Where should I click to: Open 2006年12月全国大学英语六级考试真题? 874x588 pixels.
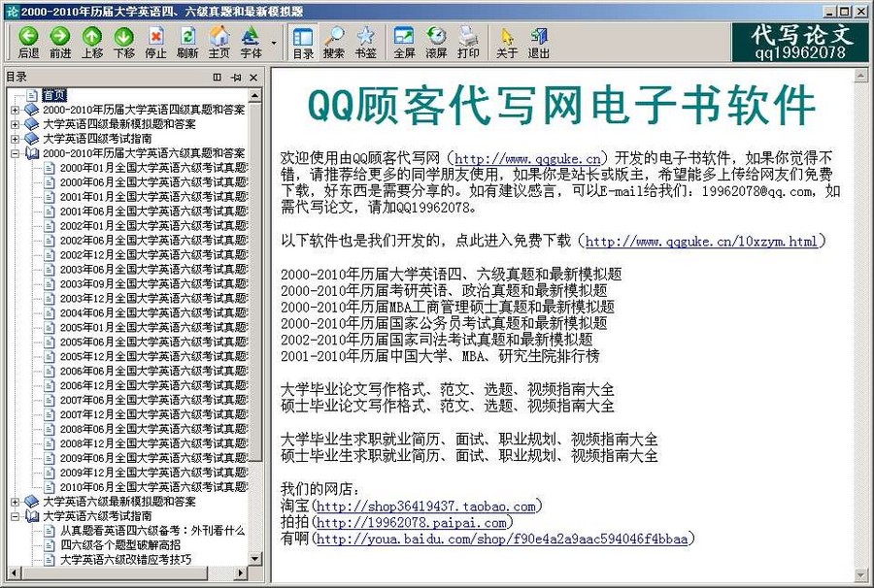pos(153,385)
